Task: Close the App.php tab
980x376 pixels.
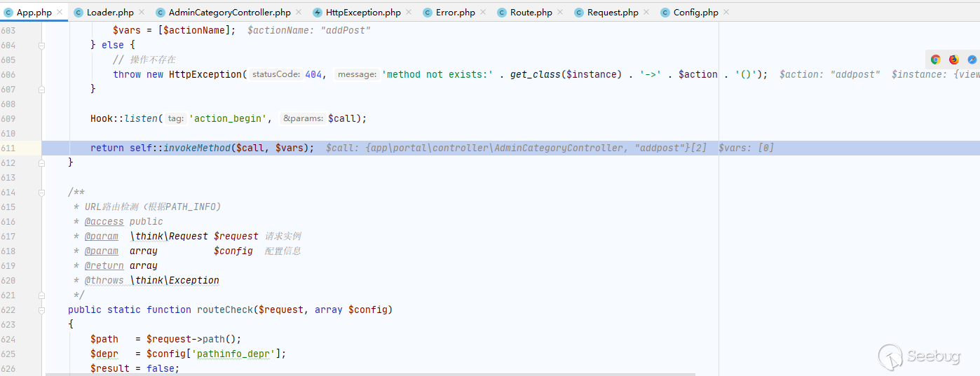Action: (59, 13)
